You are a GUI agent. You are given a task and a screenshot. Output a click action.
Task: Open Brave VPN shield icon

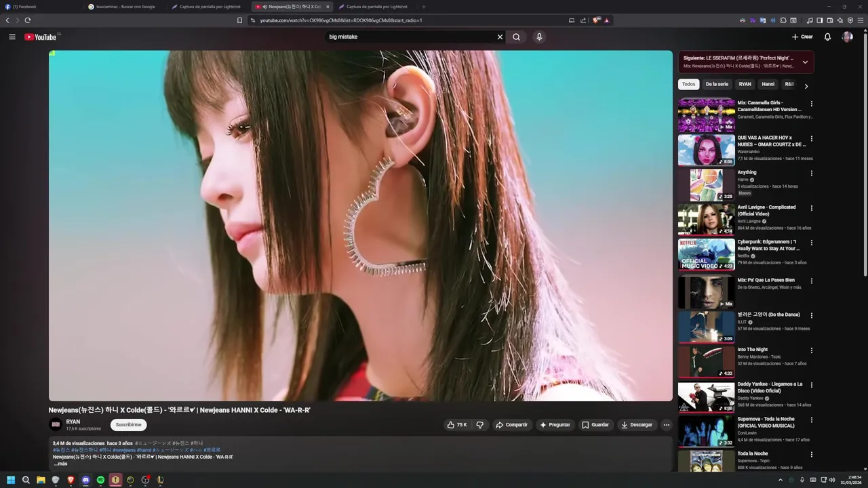[850, 20]
